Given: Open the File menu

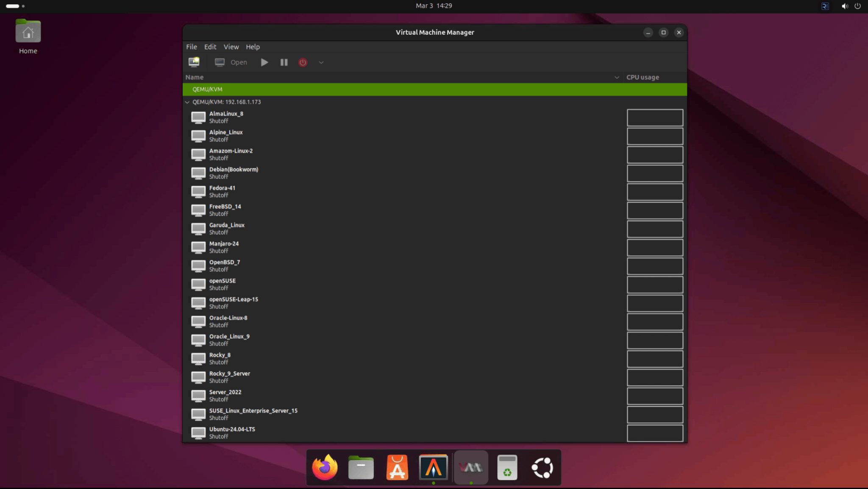Looking at the screenshot, I should (191, 47).
